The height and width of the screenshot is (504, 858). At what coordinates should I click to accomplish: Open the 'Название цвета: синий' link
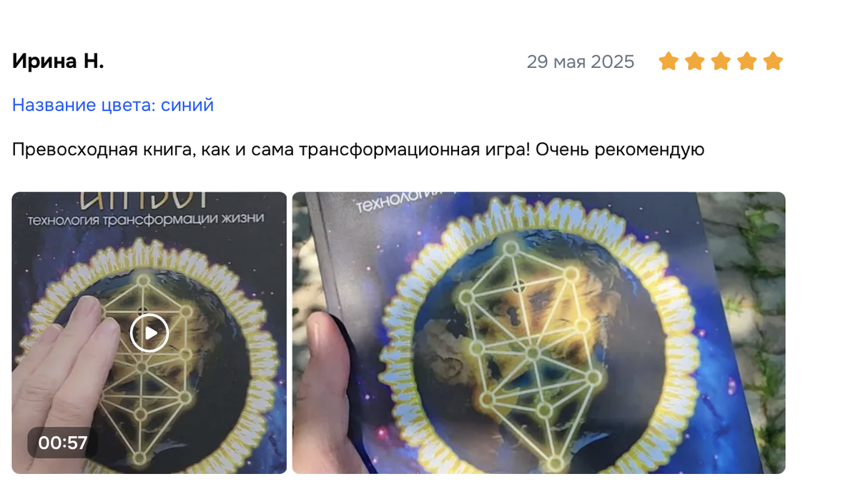[x=113, y=105]
